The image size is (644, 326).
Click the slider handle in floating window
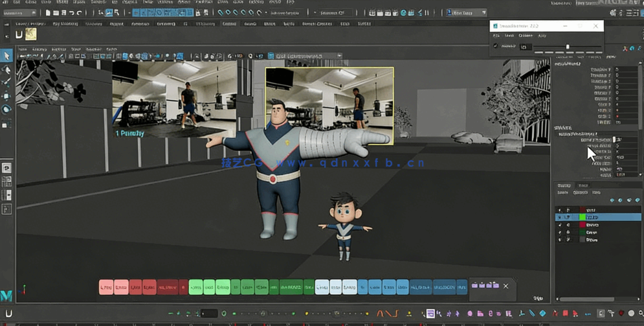[568, 47]
